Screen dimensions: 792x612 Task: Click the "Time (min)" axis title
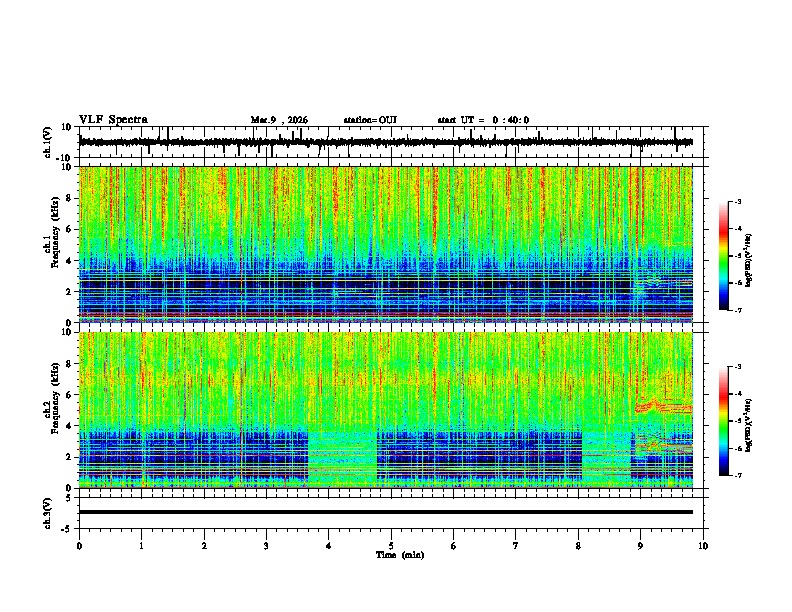click(x=400, y=555)
